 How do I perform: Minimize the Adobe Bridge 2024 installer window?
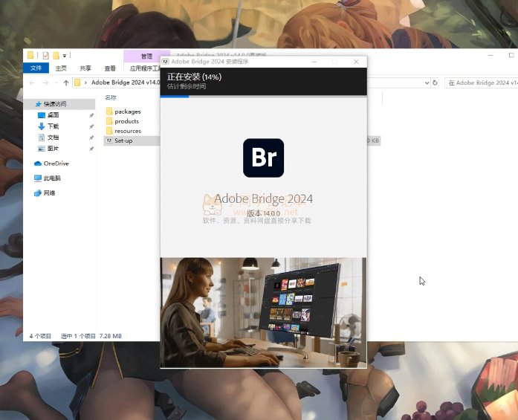point(314,62)
